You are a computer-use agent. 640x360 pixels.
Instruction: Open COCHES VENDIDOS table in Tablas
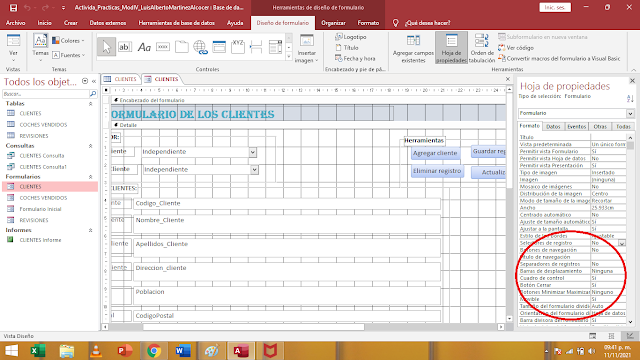tap(43, 124)
